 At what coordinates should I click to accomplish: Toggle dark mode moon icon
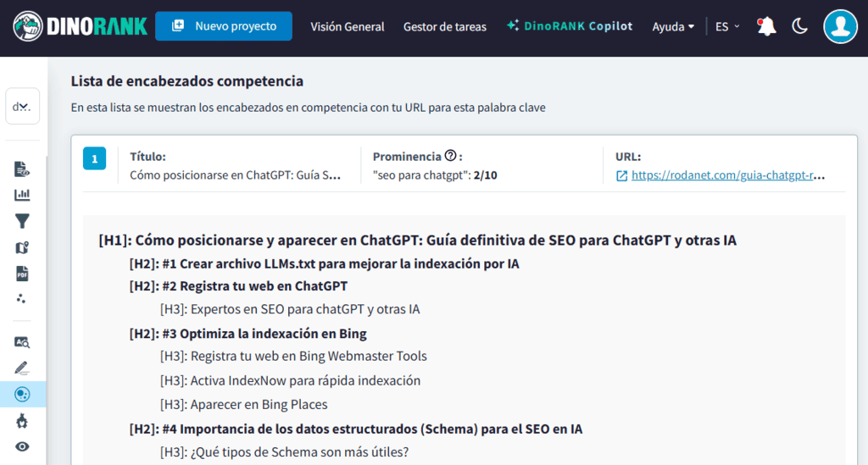click(x=800, y=26)
